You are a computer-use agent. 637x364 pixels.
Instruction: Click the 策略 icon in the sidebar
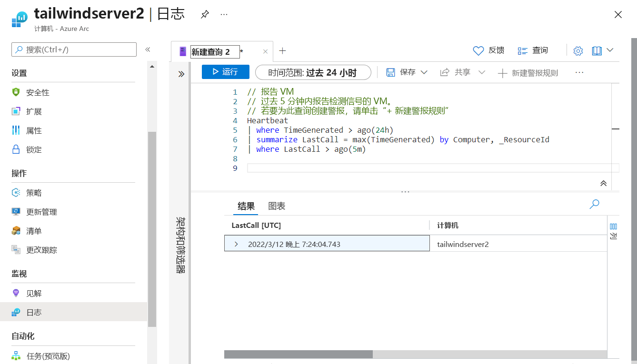coord(16,193)
